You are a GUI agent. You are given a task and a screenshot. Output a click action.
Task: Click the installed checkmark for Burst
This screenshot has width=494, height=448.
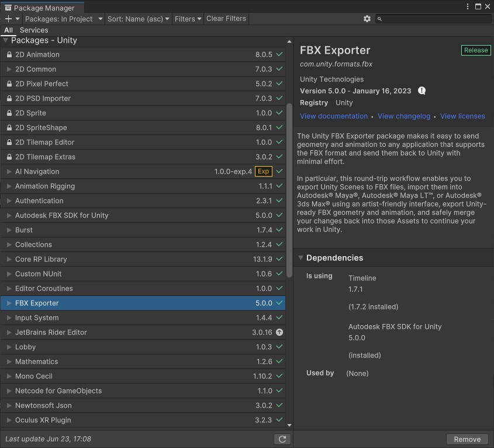click(x=279, y=230)
